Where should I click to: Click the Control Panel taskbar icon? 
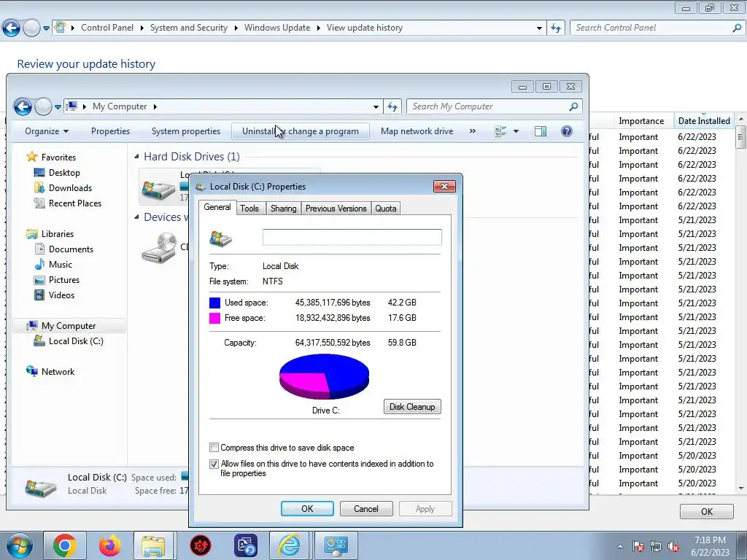(x=336, y=545)
